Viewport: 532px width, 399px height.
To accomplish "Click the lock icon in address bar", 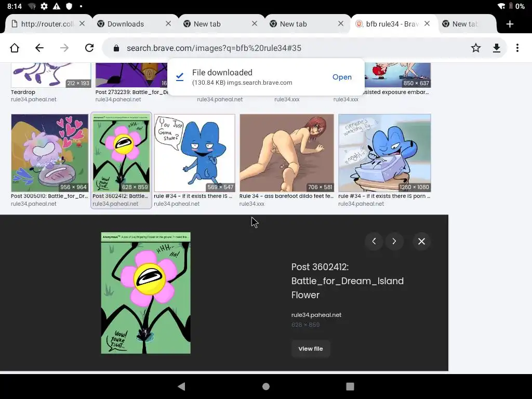I will [x=116, y=48].
